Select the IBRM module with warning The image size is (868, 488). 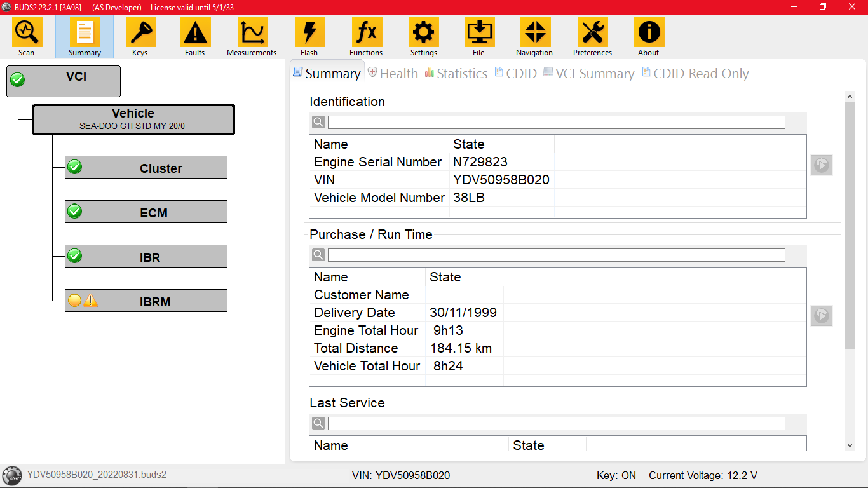[146, 301]
